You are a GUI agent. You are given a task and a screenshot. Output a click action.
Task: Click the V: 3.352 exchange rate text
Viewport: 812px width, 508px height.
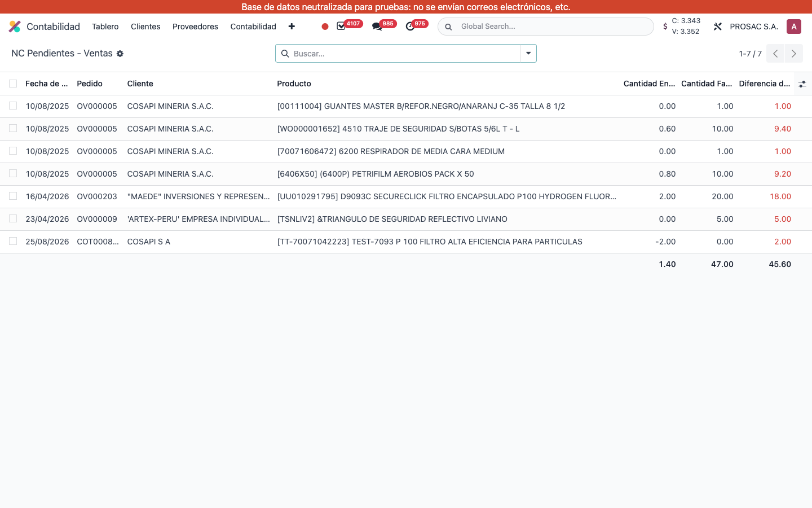point(686,32)
